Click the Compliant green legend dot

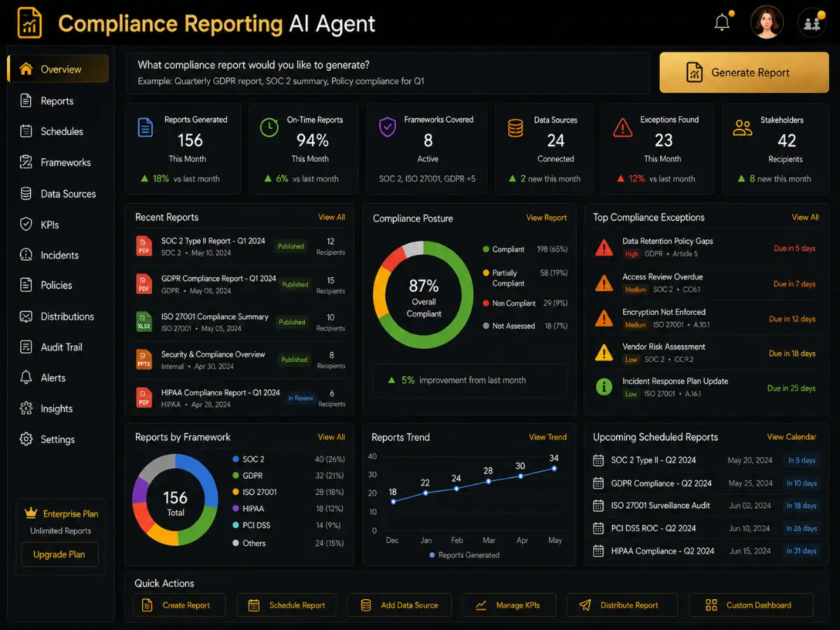click(x=486, y=249)
